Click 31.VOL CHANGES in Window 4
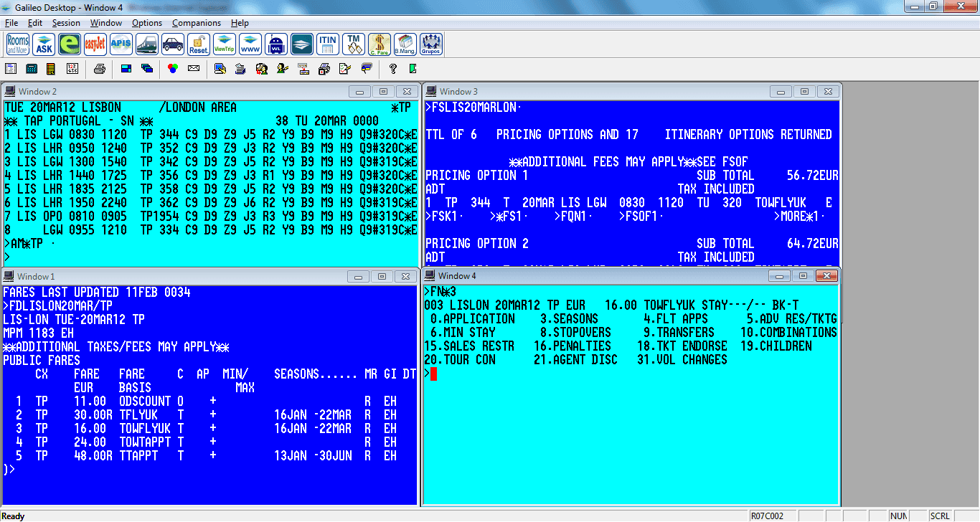 click(x=682, y=360)
